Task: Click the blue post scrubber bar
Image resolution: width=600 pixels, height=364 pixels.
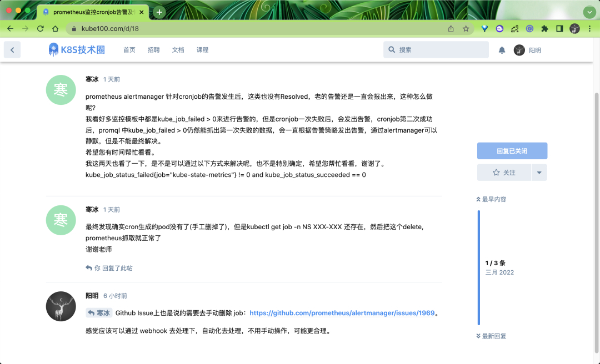Action: point(478,267)
